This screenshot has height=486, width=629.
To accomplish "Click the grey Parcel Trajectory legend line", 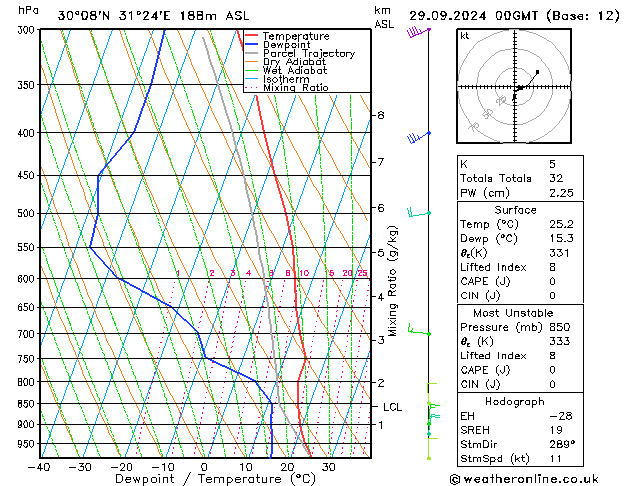I will (x=251, y=53).
